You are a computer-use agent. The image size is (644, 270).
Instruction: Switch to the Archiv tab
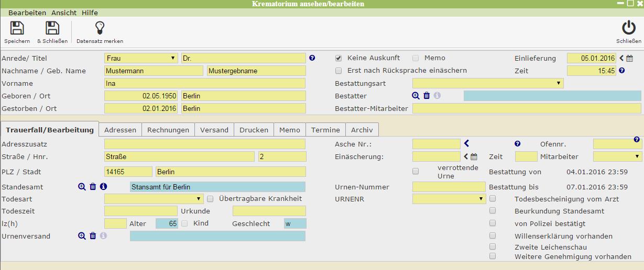[x=362, y=130]
